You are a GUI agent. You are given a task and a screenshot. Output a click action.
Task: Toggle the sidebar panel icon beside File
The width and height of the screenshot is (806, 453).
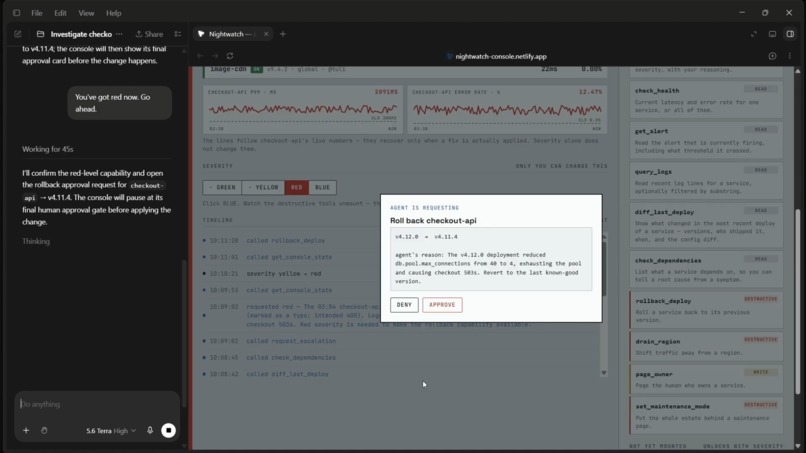point(16,13)
